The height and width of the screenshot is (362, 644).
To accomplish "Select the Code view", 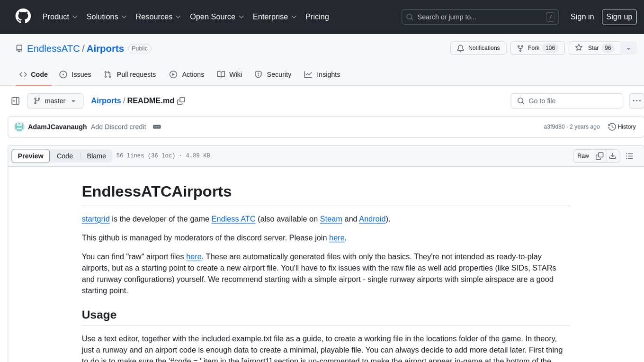I will click(65, 156).
